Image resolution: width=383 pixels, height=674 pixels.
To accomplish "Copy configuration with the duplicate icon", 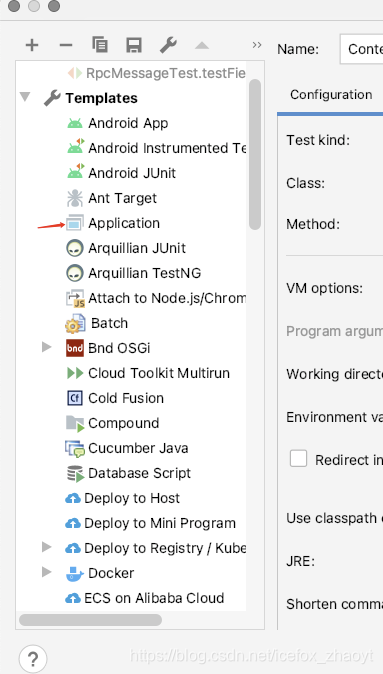I will click(x=100, y=45).
